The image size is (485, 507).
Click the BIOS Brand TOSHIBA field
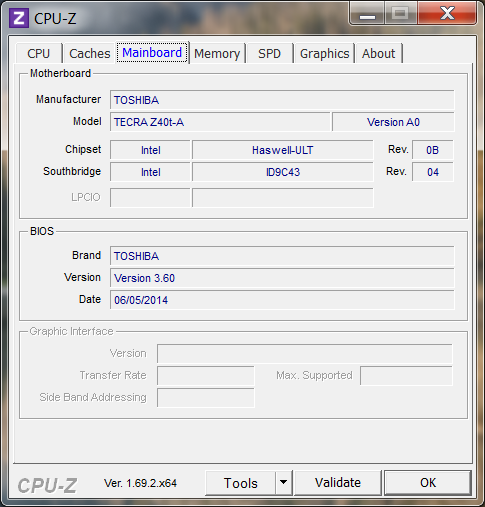282,256
